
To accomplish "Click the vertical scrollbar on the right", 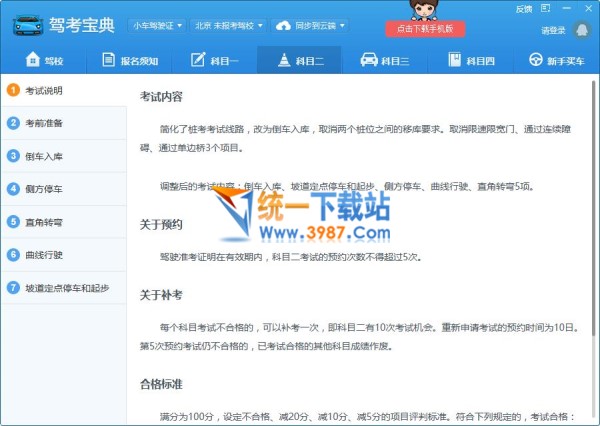I will pyautogui.click(x=594, y=207).
